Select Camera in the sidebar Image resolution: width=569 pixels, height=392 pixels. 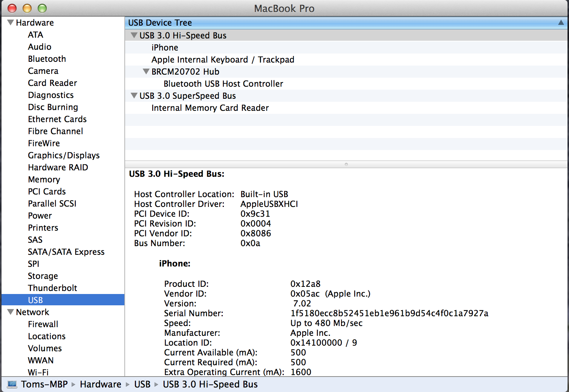coord(43,71)
